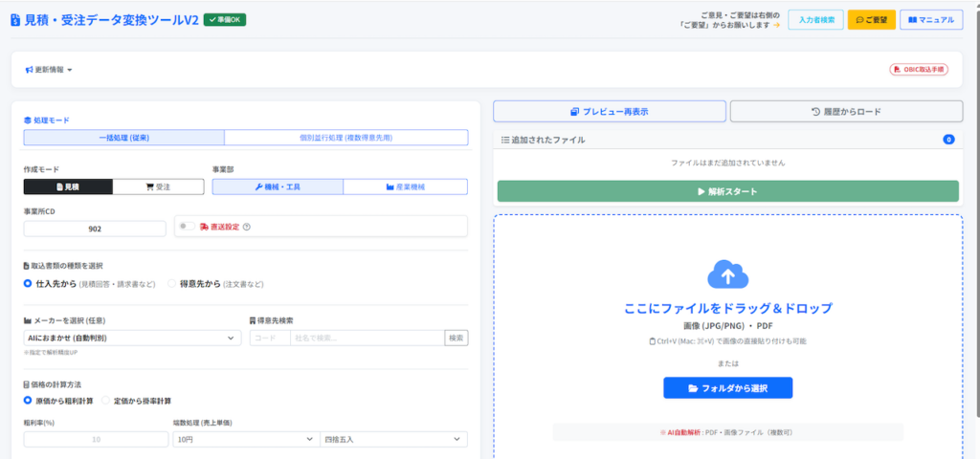The width and height of the screenshot is (980, 459).
Task: Click the ファイルはまだ追加されていません message
Action: [x=727, y=163]
